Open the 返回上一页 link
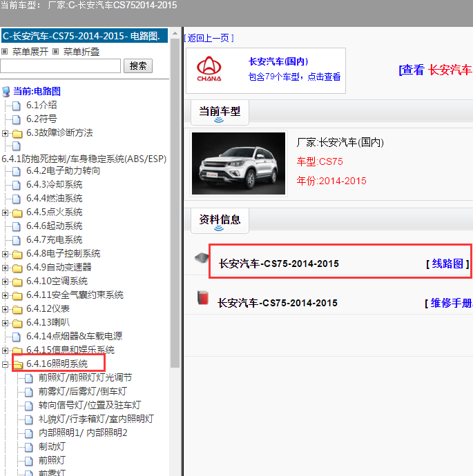Viewport: 473px width, 476px height. tap(209, 38)
